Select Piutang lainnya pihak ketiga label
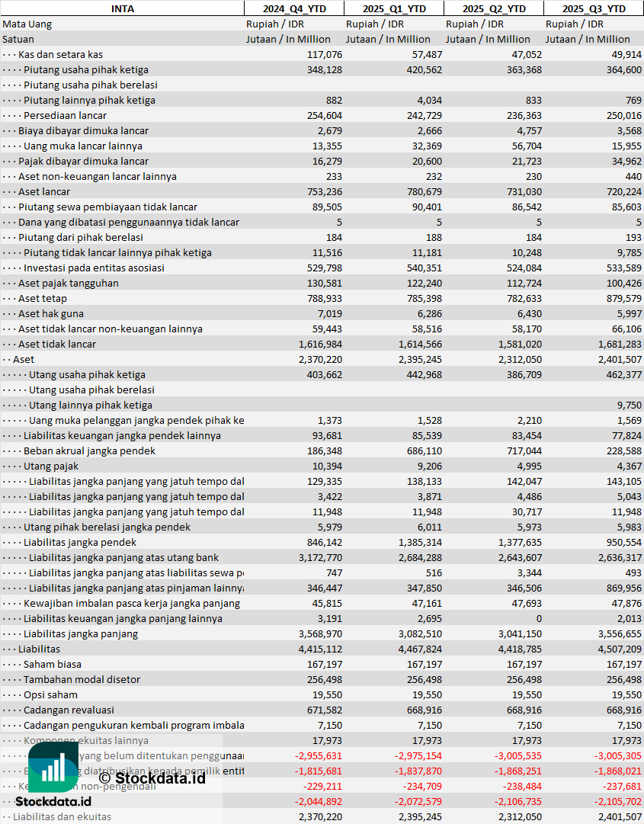This screenshot has height=824, width=644. point(89,101)
